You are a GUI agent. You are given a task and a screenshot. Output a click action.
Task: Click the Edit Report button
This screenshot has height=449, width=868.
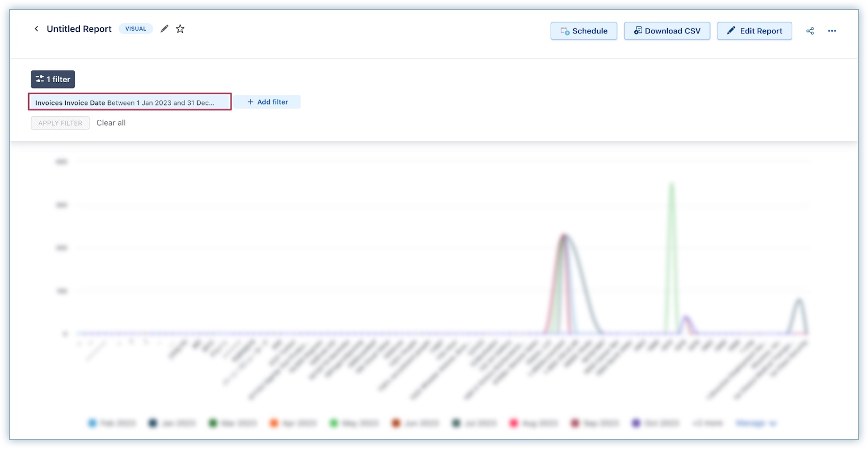coord(754,31)
